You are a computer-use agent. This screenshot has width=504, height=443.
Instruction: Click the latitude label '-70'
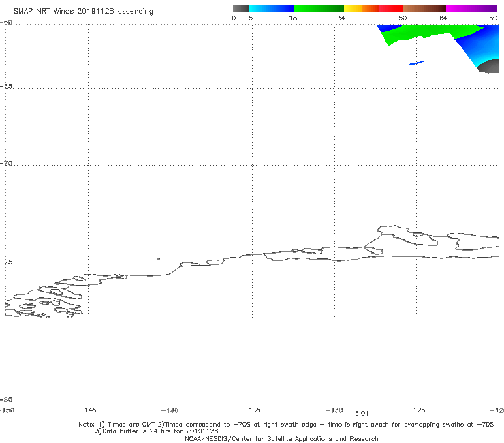6,164
